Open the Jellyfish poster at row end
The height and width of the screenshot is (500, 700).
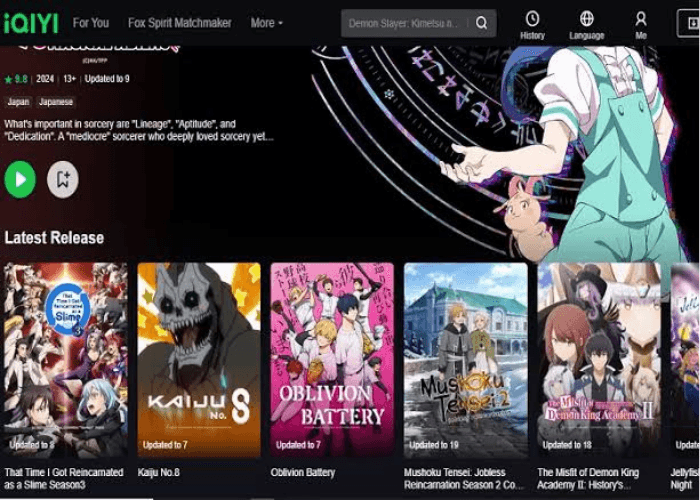click(x=685, y=360)
